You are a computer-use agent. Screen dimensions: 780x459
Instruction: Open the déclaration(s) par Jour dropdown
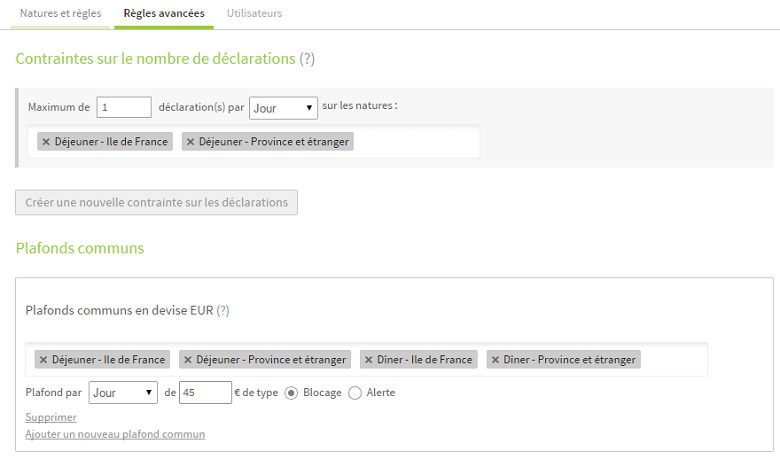(283, 108)
